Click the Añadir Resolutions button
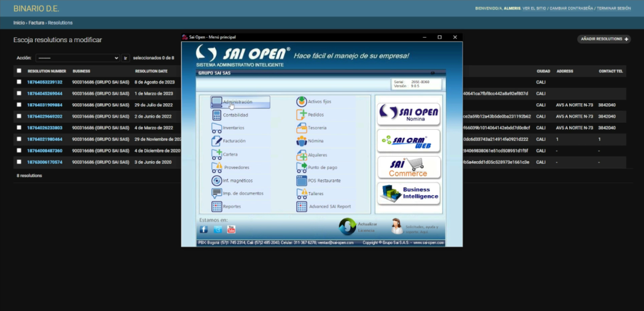 [604, 39]
